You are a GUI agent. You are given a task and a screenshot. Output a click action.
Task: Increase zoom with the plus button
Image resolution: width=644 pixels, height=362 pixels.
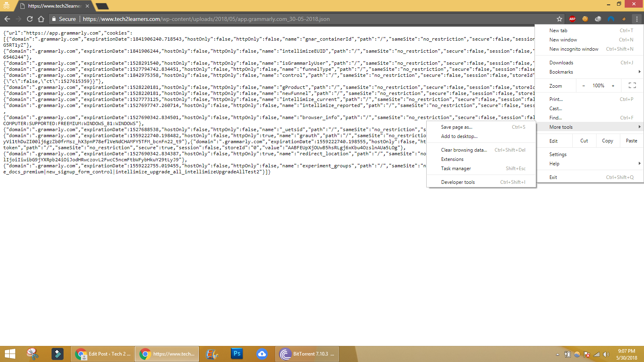click(613, 86)
